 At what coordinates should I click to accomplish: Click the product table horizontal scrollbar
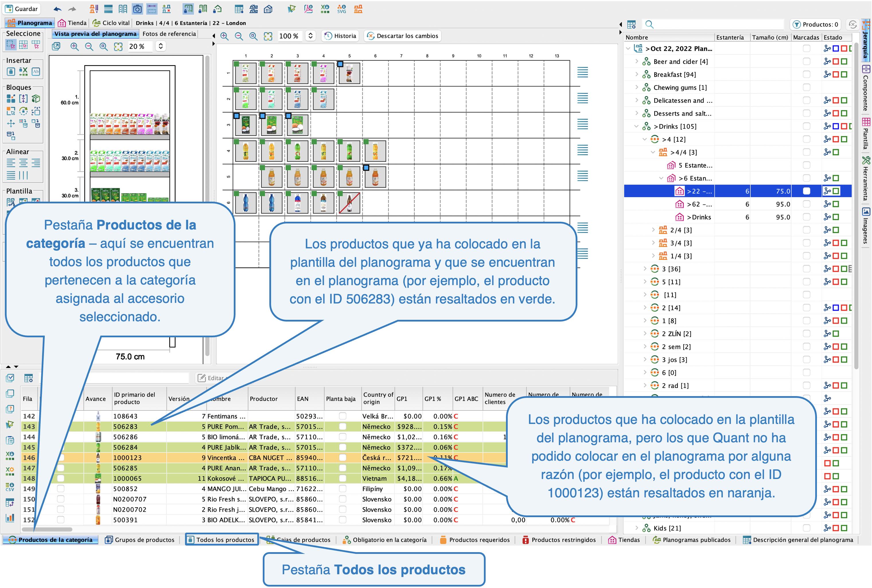pyautogui.click(x=47, y=529)
